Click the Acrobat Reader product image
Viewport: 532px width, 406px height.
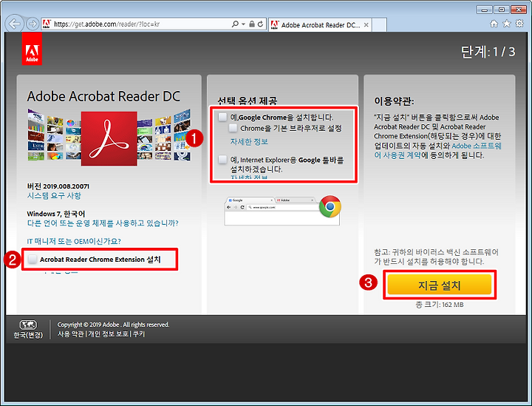click(x=109, y=138)
